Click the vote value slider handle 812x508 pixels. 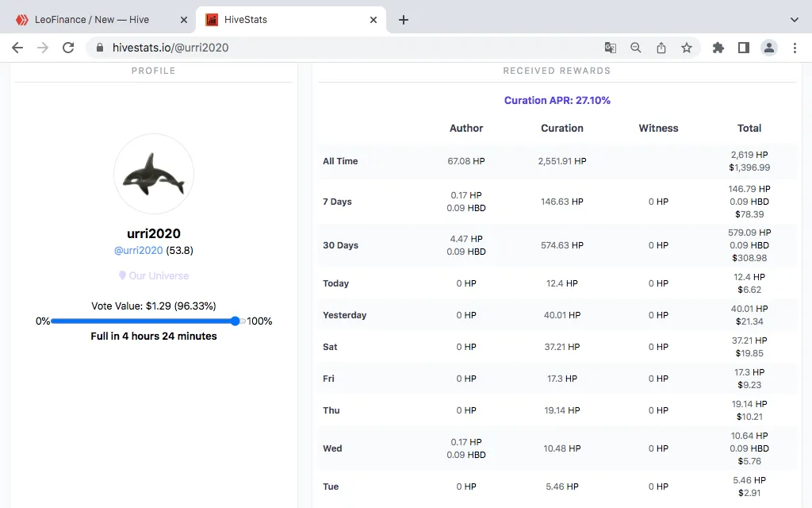pos(236,321)
